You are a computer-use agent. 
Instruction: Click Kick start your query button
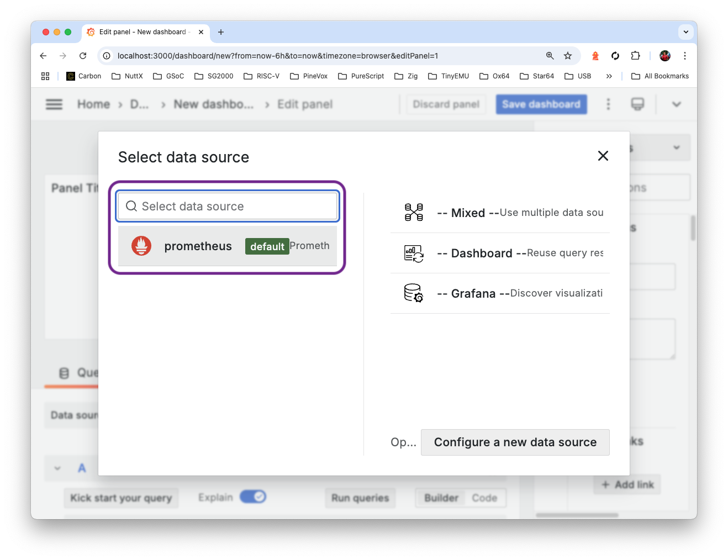[121, 498]
